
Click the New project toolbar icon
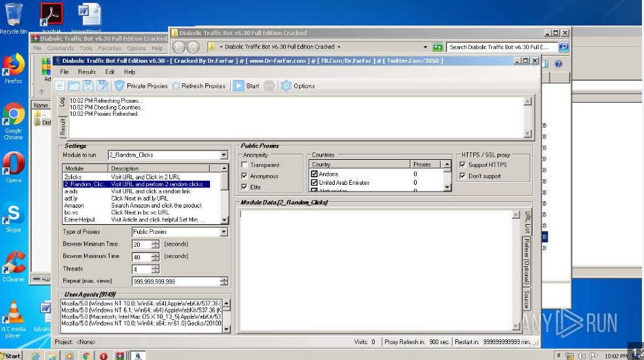click(60, 86)
